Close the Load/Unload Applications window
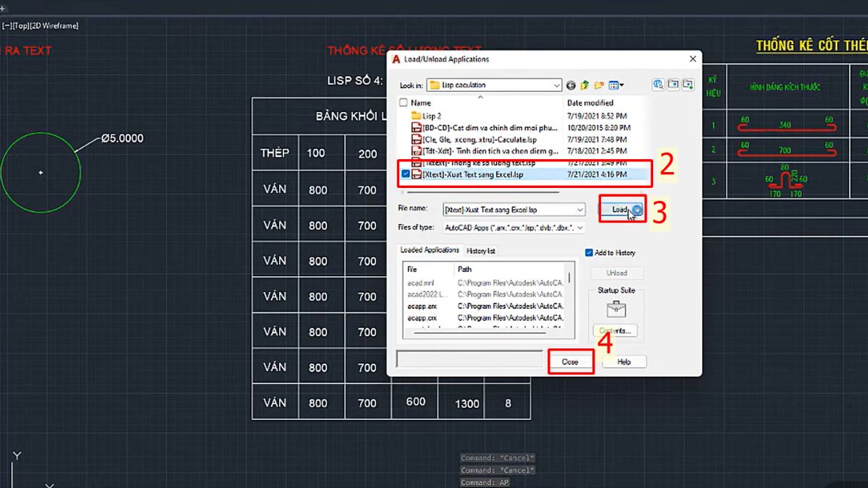This screenshot has height=488, width=868. [x=692, y=59]
